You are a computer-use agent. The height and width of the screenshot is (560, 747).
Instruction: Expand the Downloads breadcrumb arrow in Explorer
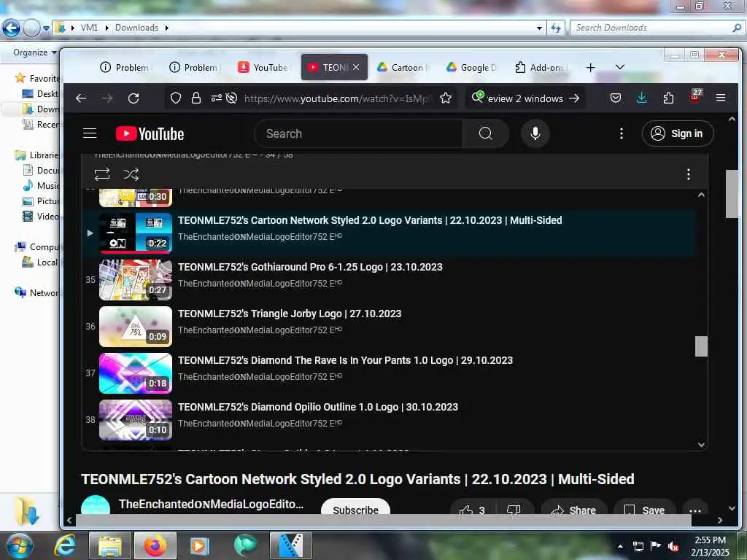pyautogui.click(x=167, y=28)
